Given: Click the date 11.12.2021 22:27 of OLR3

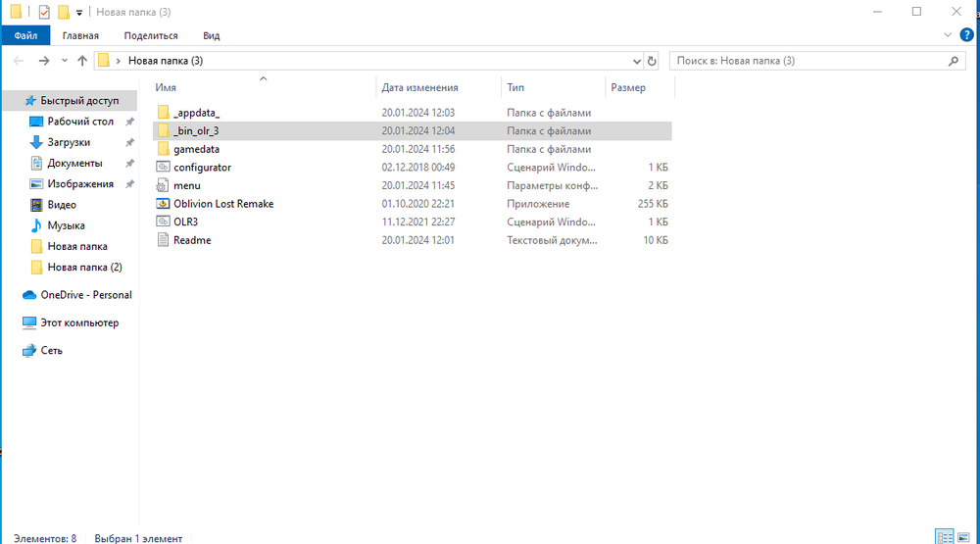Looking at the screenshot, I should tap(418, 222).
